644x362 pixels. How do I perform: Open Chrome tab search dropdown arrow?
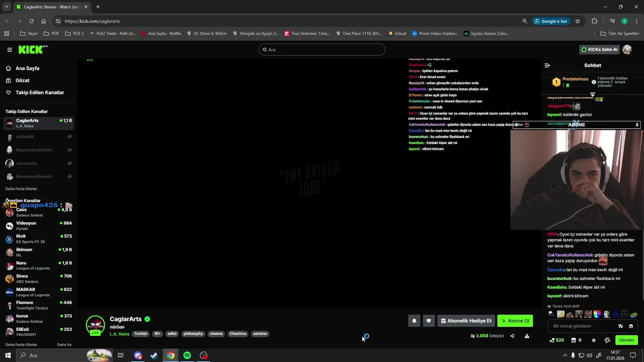click(7, 7)
